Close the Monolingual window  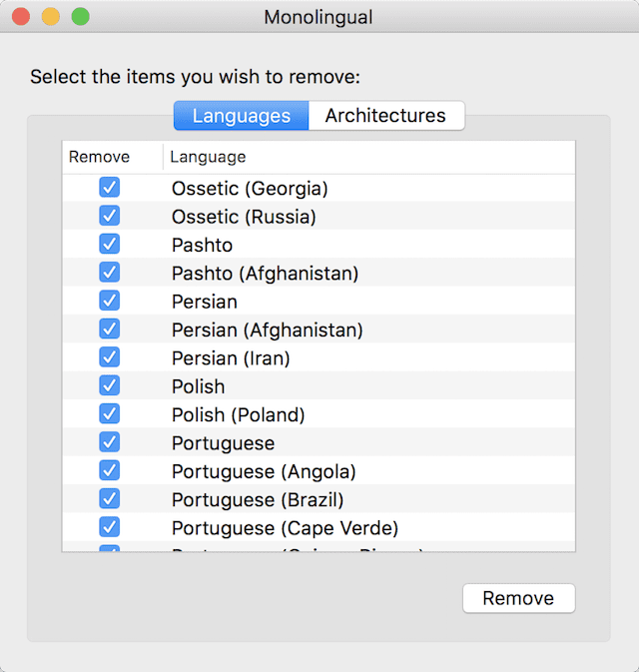tap(21, 17)
